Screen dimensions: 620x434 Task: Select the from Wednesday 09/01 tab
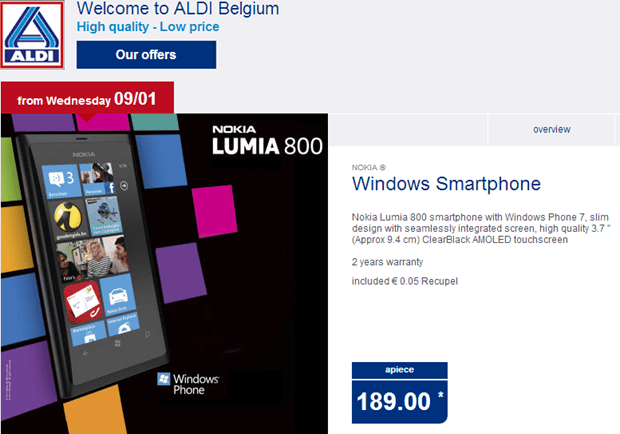(x=87, y=98)
